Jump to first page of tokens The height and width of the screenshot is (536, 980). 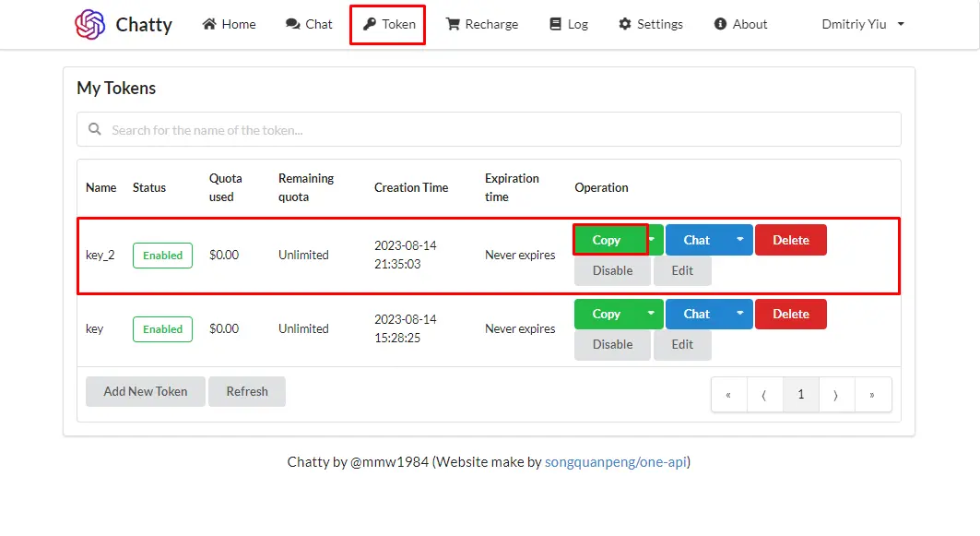coord(728,395)
